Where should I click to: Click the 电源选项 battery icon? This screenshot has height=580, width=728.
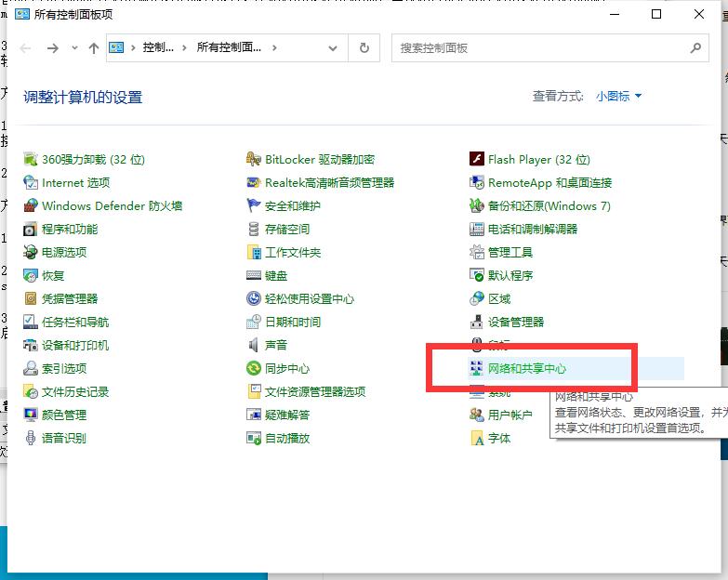point(31,253)
